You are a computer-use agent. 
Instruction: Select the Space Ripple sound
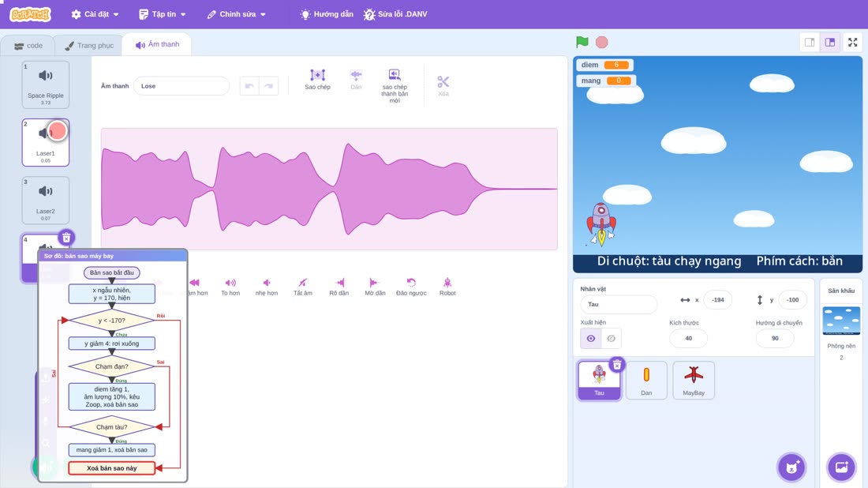pyautogui.click(x=46, y=84)
